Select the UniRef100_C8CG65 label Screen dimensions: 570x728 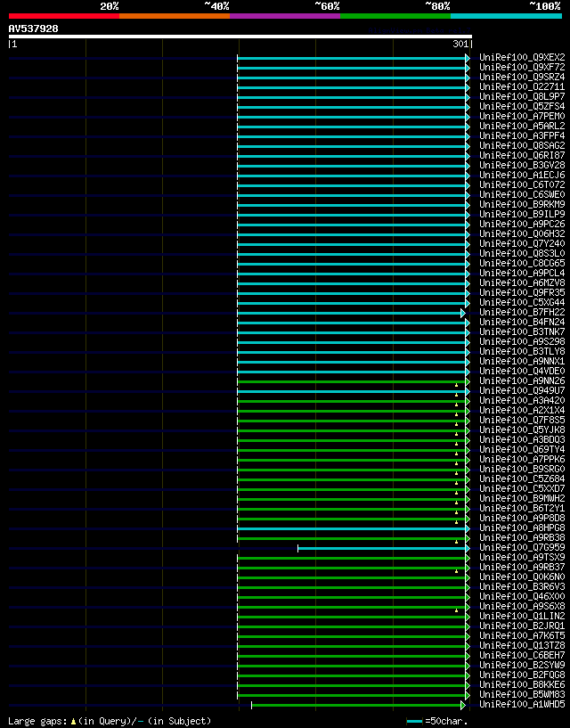pos(522,263)
